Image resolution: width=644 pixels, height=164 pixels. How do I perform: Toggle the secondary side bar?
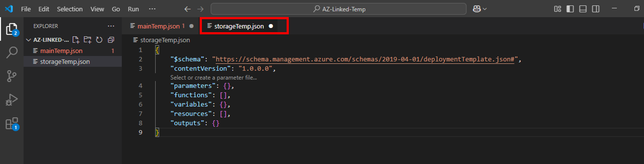(x=595, y=9)
